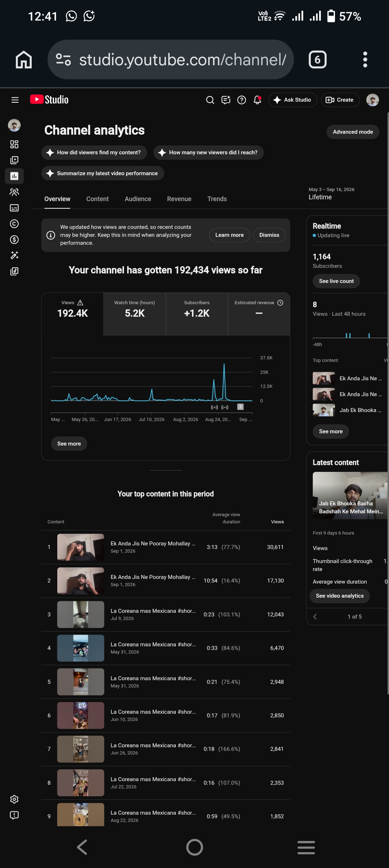Image resolution: width=389 pixels, height=868 pixels.
Task: Open the Copyright icon in sidebar
Action: (14, 223)
